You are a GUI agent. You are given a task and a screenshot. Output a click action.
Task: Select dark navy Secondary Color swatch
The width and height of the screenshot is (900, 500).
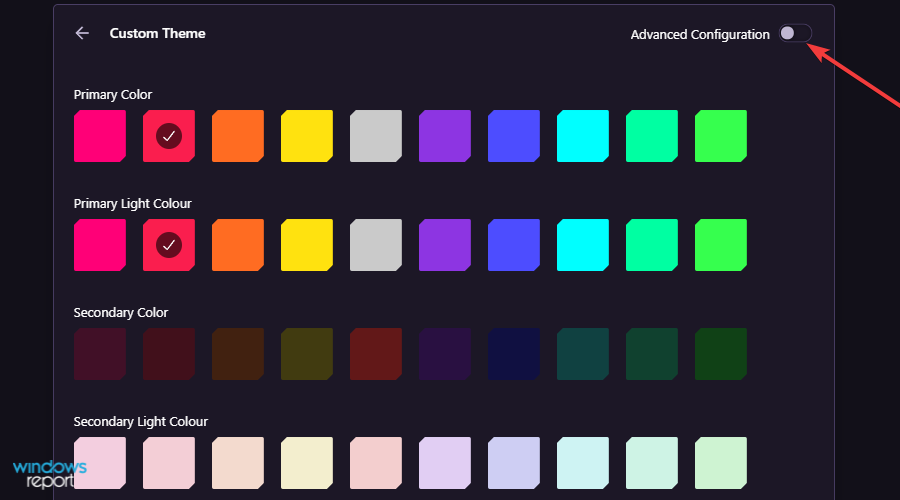514,354
